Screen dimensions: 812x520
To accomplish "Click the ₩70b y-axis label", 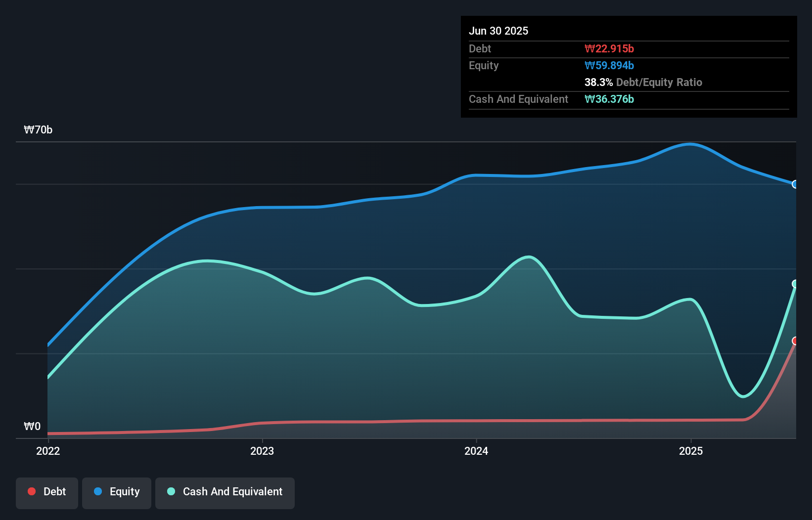I will [x=38, y=130].
